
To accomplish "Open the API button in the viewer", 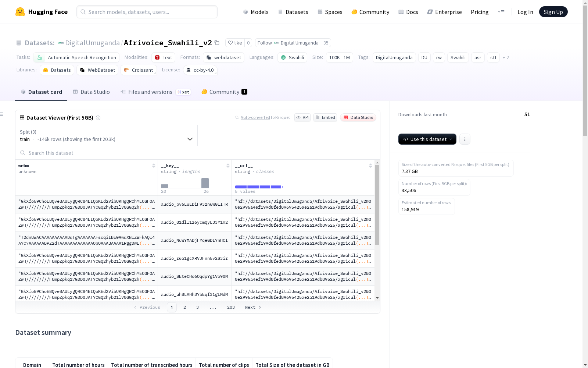I will [x=302, y=117].
